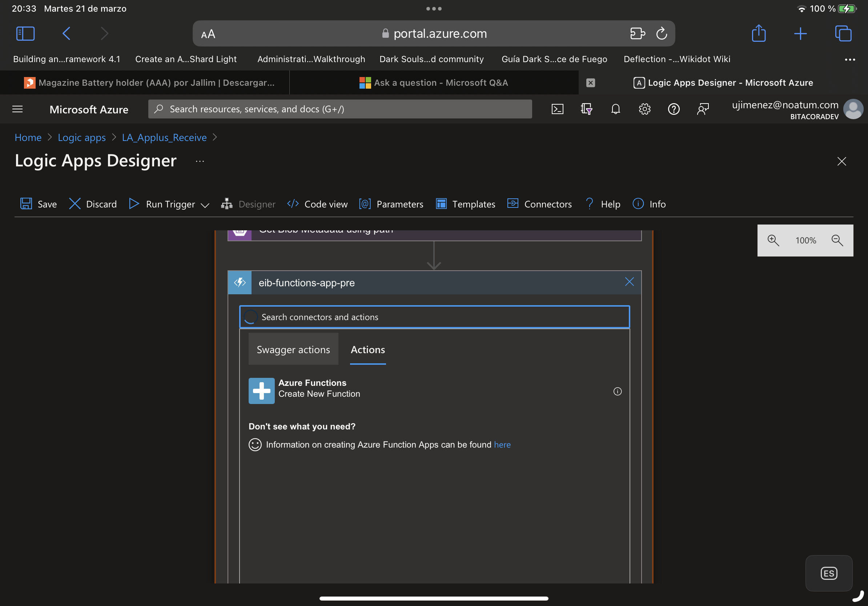Click Microsoft Azure portal title
The height and width of the screenshot is (606, 868).
(x=89, y=110)
